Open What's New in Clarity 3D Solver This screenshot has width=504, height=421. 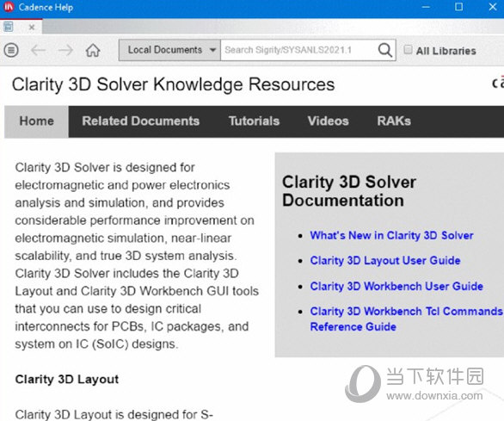point(391,235)
